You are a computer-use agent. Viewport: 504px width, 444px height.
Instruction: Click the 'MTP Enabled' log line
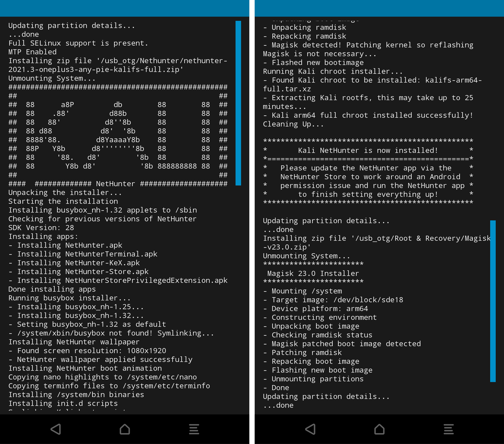click(x=33, y=52)
